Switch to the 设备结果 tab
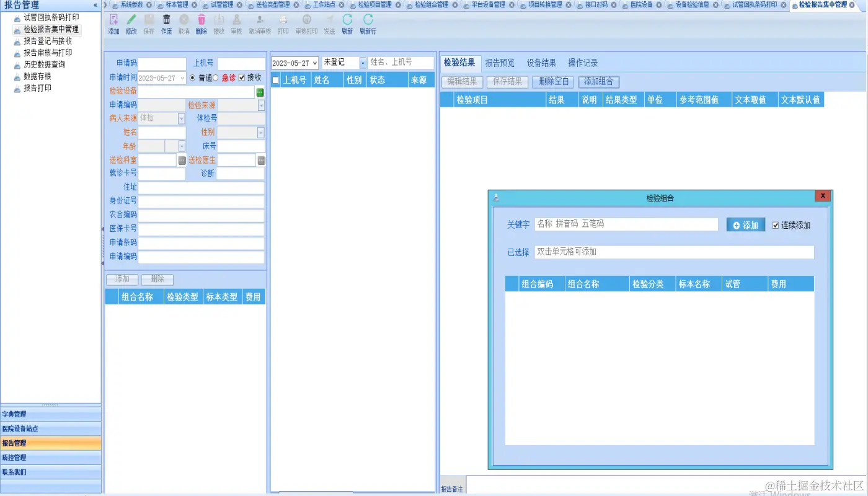 [542, 63]
